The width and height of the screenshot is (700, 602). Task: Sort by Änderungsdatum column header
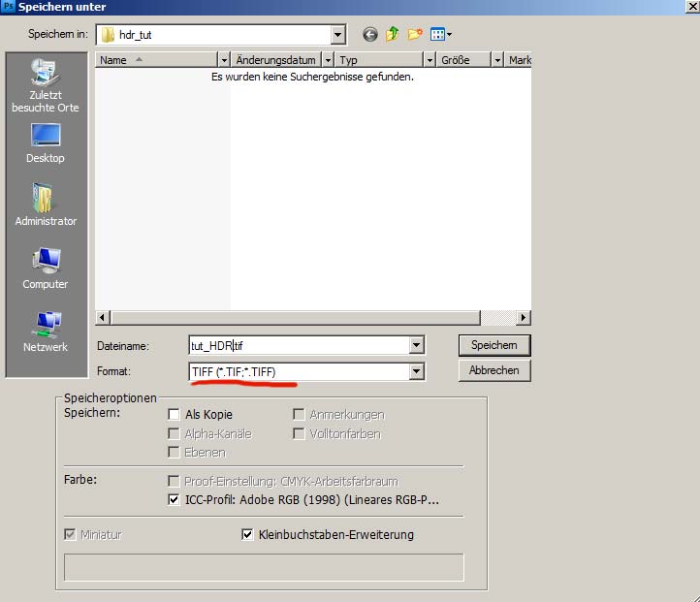click(x=274, y=60)
